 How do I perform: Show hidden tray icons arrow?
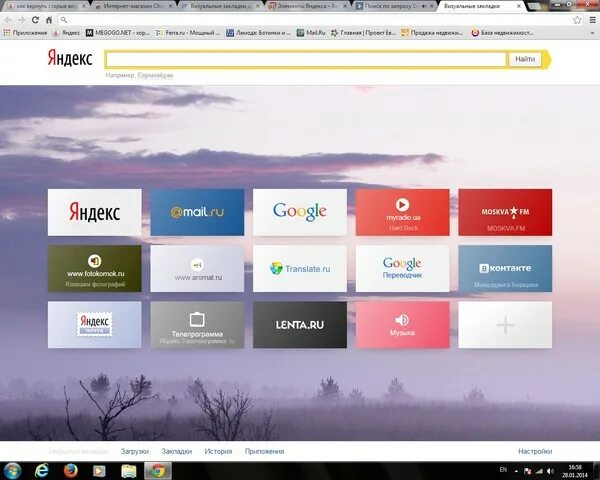pyautogui.click(x=516, y=471)
